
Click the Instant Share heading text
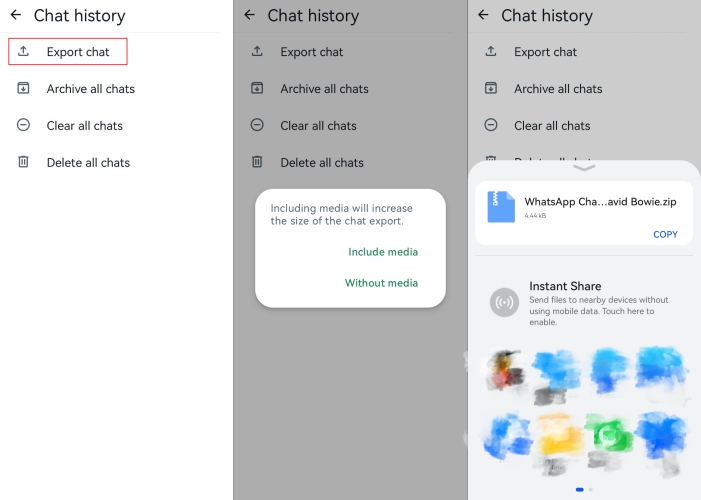(565, 286)
